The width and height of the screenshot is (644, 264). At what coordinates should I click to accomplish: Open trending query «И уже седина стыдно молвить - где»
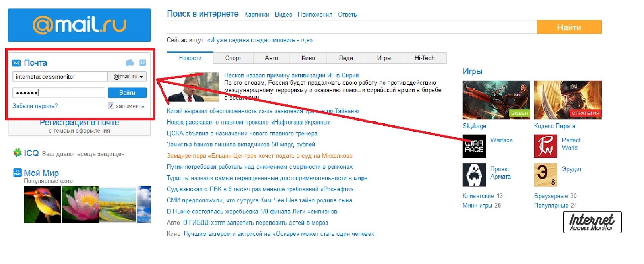(260, 40)
